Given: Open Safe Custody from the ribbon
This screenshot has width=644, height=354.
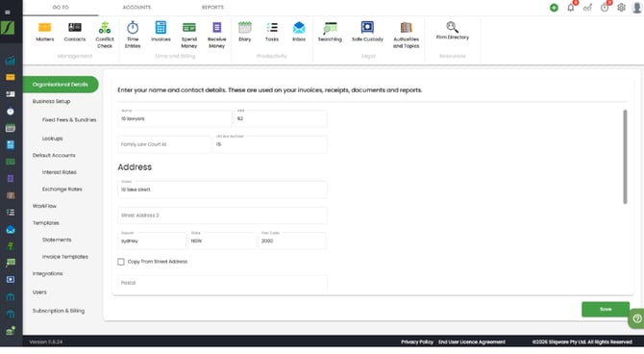Looking at the screenshot, I should pos(367,32).
